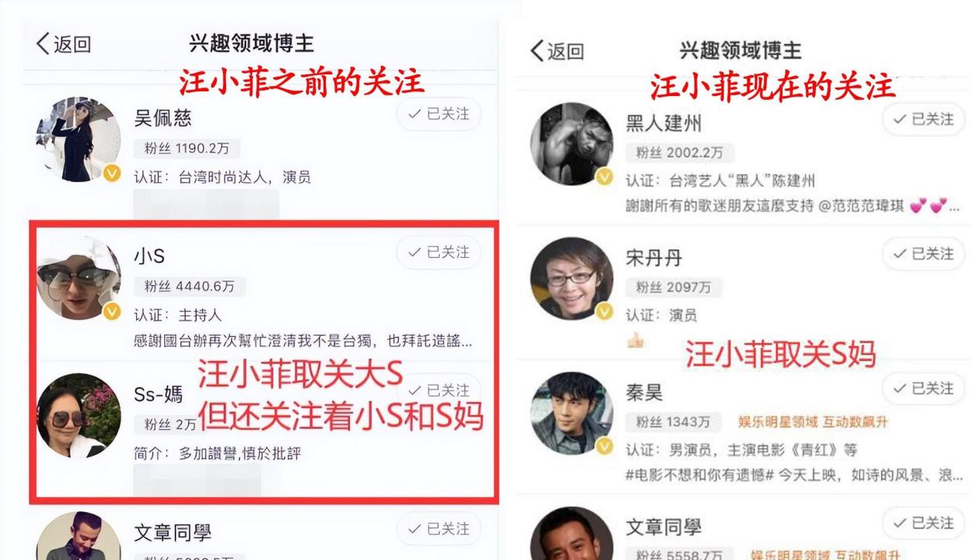Go back using right panel 返回 arrow
The width and height of the screenshot is (980, 560).
click(557, 51)
